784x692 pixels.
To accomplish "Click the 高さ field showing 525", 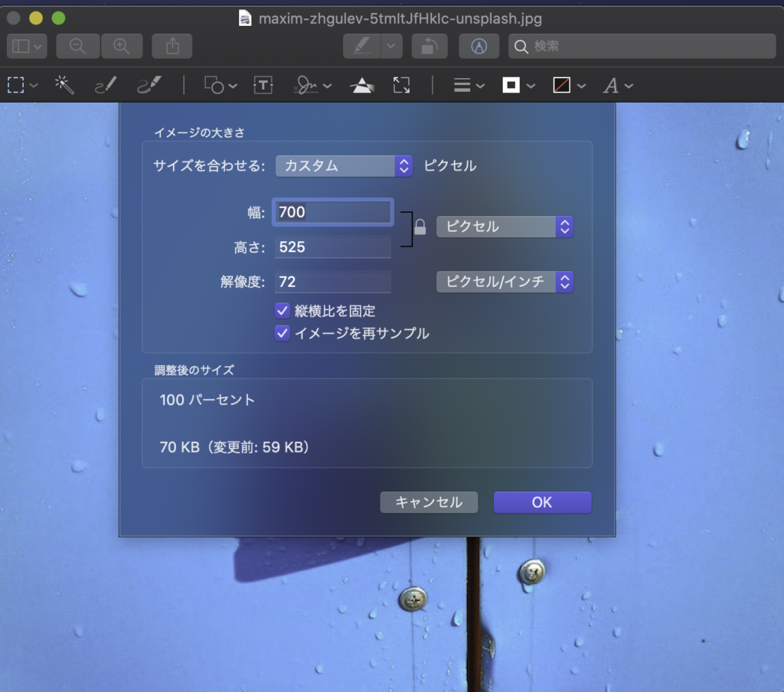I will pyautogui.click(x=332, y=247).
